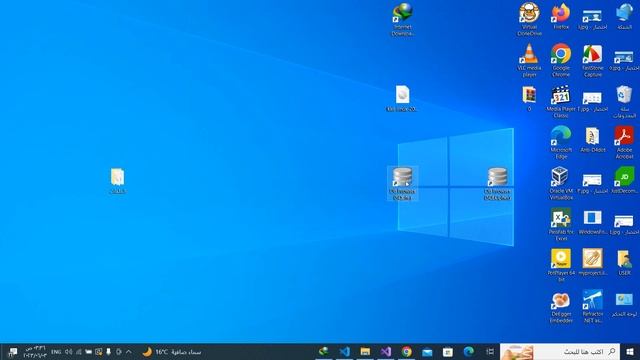Launch PotPlayer 64 bit shortcut
The width and height of the screenshot is (640, 360).
point(561,265)
